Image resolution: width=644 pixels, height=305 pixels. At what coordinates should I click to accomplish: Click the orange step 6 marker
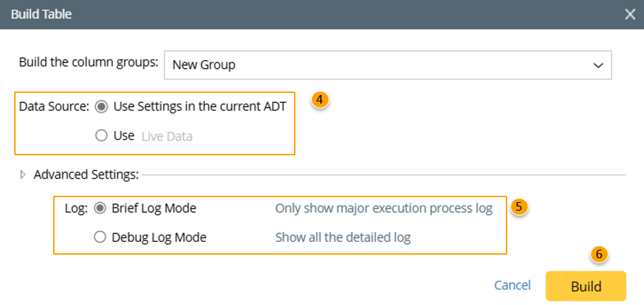(599, 254)
